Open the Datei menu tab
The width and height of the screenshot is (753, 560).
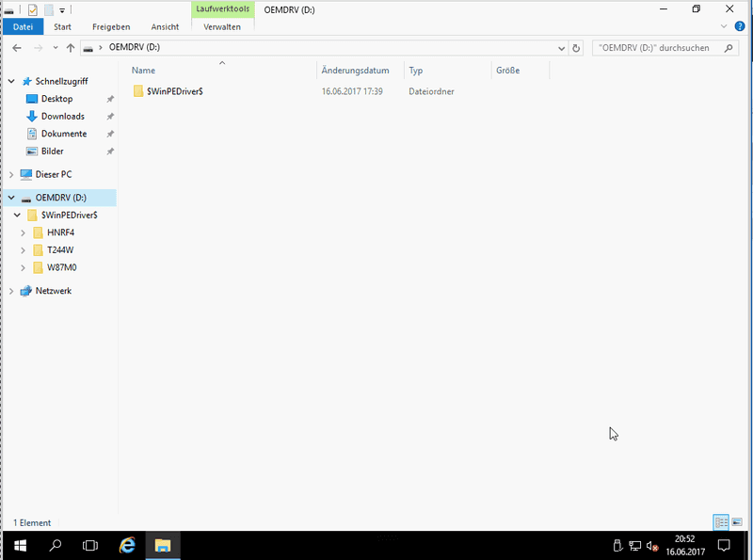click(x=23, y=27)
